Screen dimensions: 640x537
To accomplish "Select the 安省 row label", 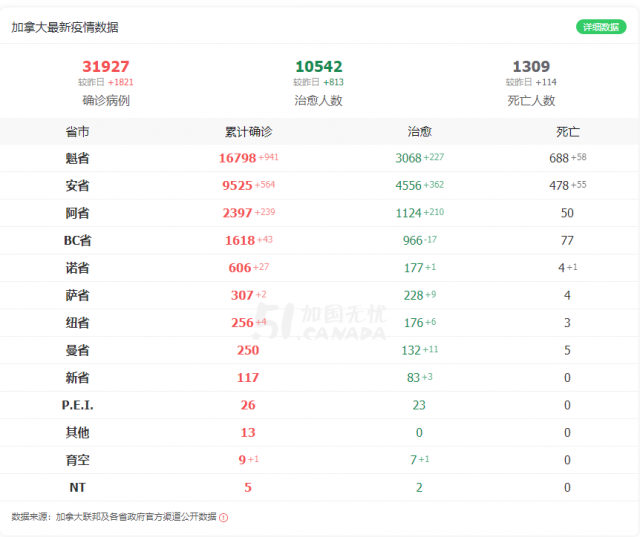I will (77, 185).
